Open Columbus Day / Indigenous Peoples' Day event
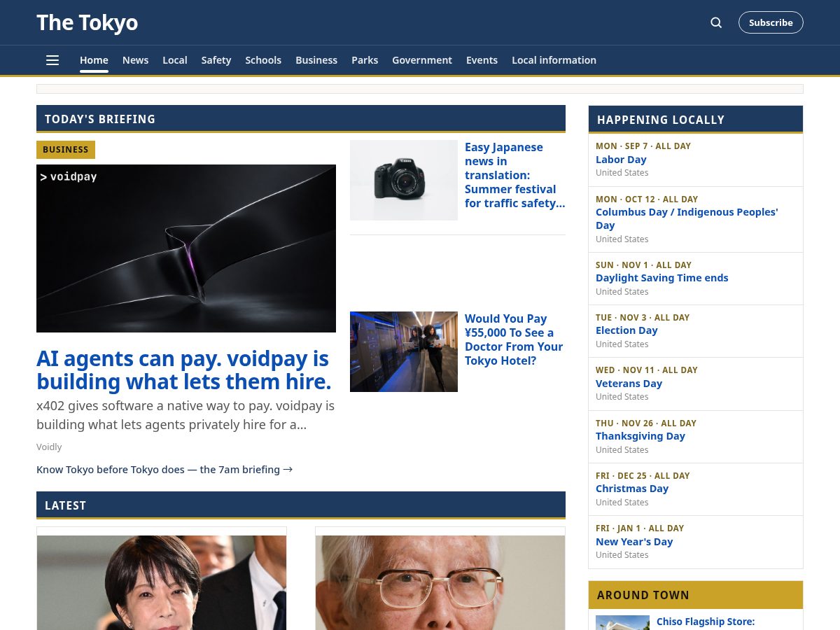This screenshot has width=840, height=630. click(687, 218)
